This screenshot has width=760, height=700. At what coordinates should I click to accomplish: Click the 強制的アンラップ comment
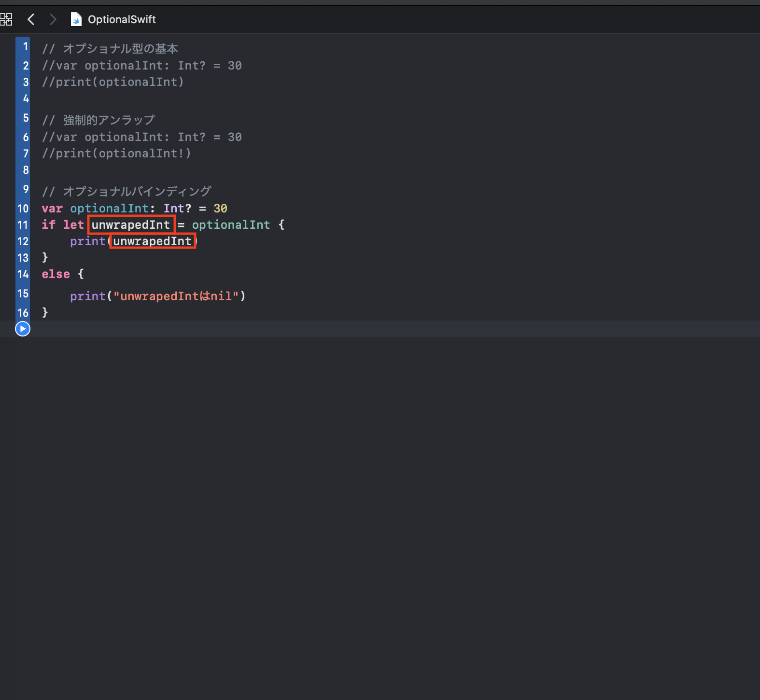tap(99, 120)
